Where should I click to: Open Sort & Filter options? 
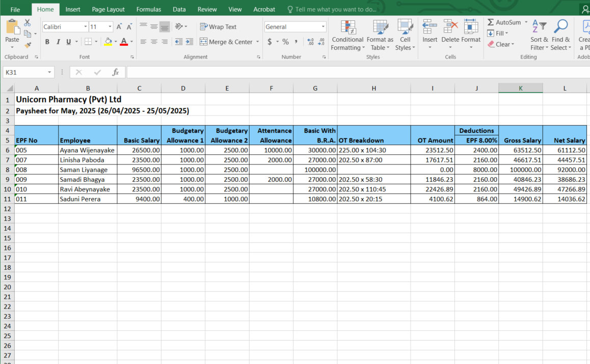coord(539,35)
